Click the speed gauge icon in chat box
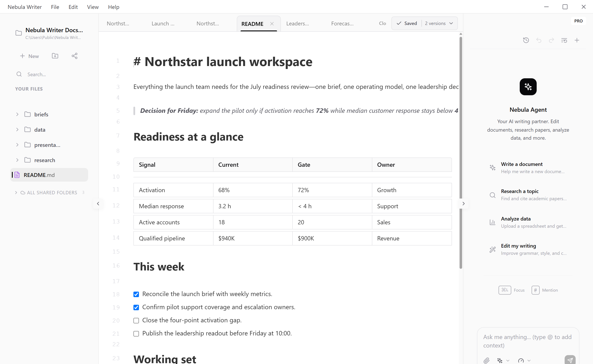The image size is (593, 364). click(x=521, y=360)
